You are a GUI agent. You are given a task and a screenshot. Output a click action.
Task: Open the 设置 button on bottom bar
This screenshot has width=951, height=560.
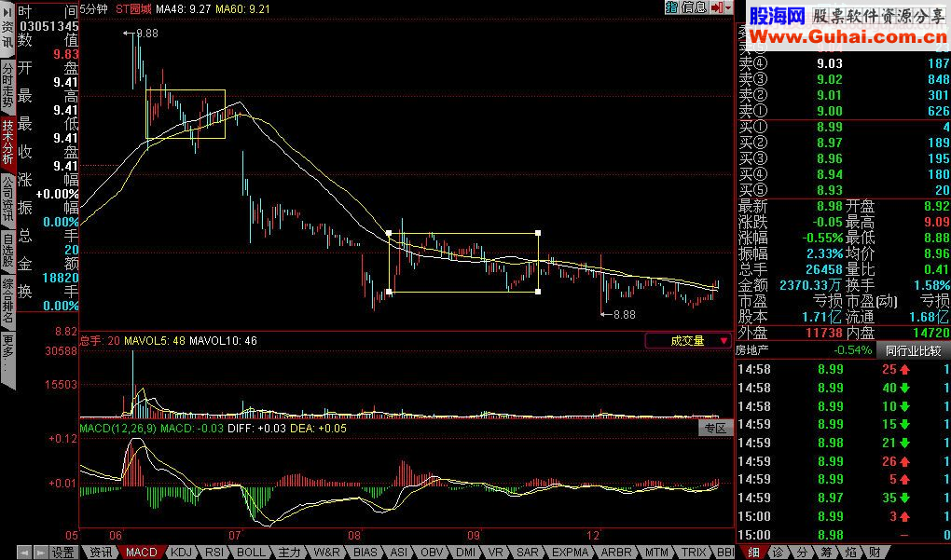point(62,553)
